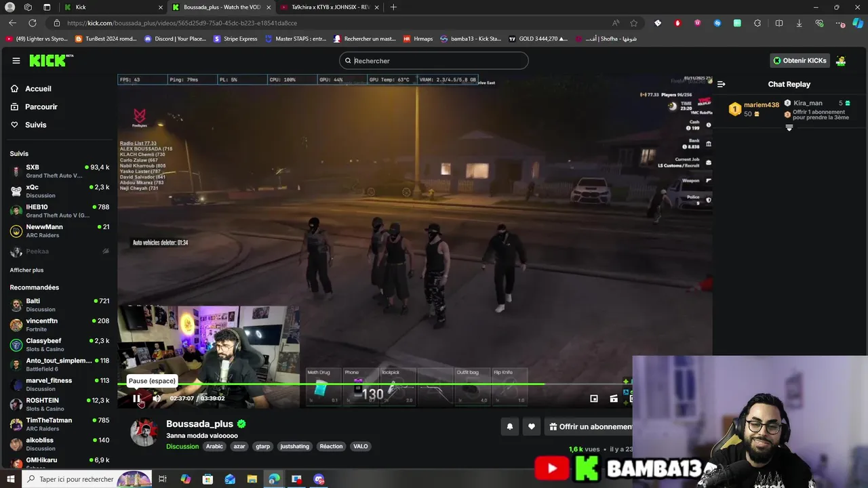The width and height of the screenshot is (868, 488).
Task: Open Balti recommended channel
Action: (60, 305)
